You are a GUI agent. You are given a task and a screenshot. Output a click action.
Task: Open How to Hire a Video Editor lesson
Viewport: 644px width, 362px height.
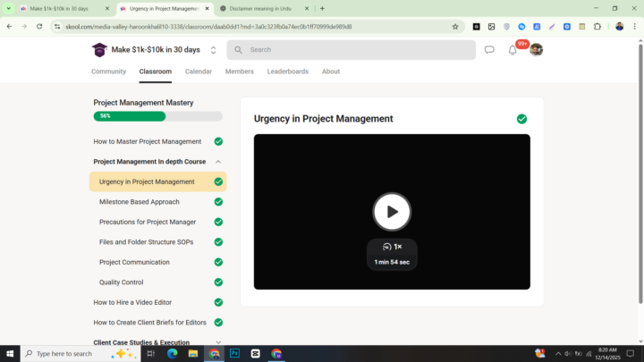[132, 302]
